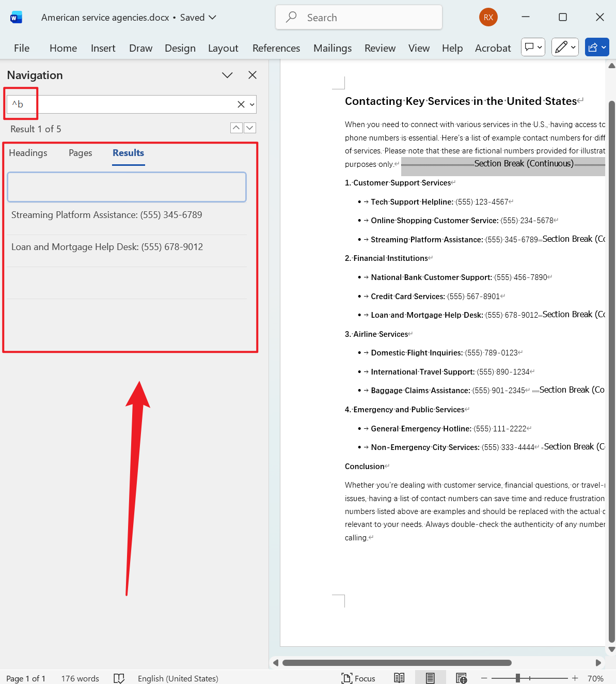The width and height of the screenshot is (616, 684).
Task: Select the Loan and Mortgage search result
Action: coord(107,247)
